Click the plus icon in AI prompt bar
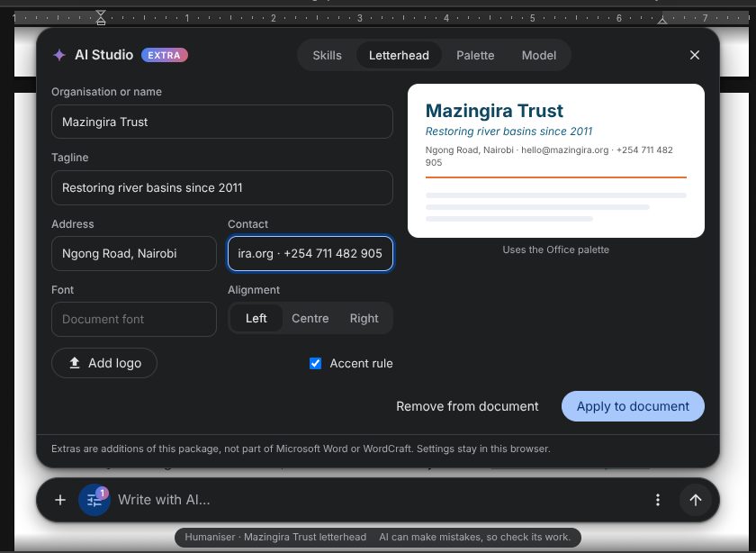The width and height of the screenshot is (756, 553). pyautogui.click(x=60, y=500)
